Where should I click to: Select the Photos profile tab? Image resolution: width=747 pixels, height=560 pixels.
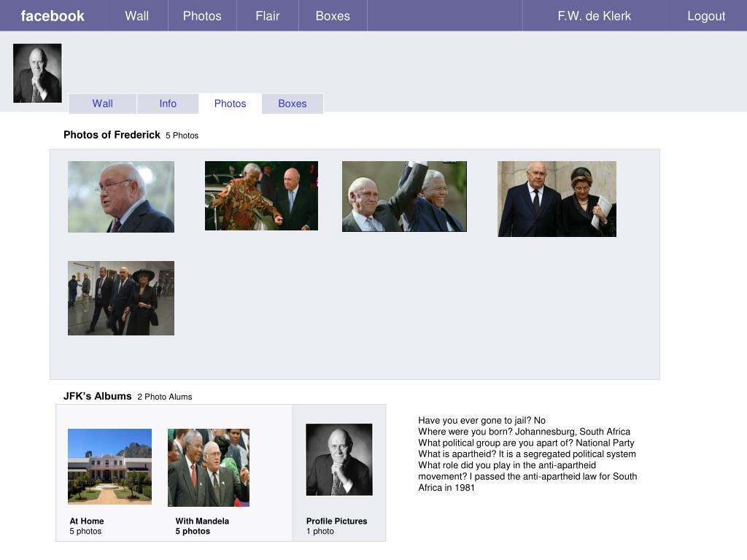230,104
